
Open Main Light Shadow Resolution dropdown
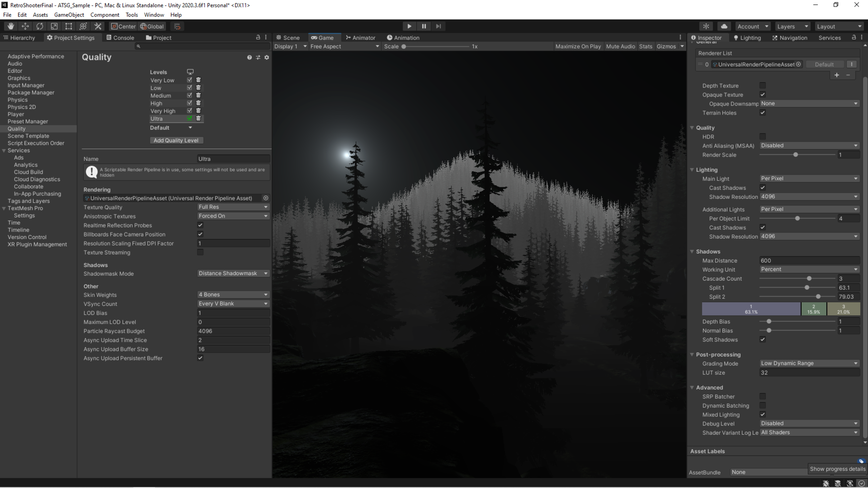(809, 197)
